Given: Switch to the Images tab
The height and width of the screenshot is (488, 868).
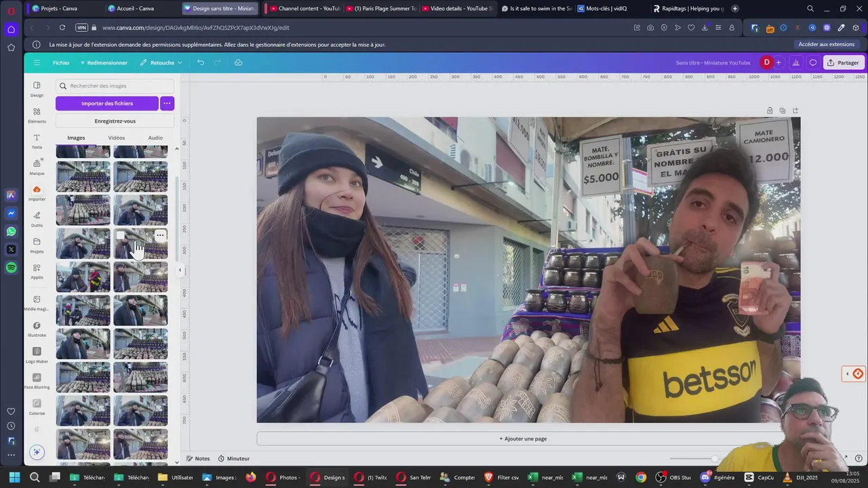Looking at the screenshot, I should [x=76, y=138].
